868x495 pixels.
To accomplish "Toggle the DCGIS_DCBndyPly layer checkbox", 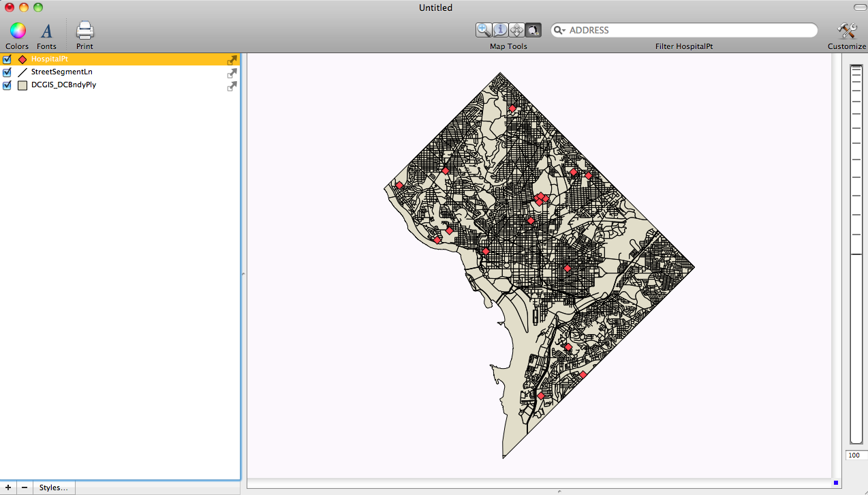I will click(x=7, y=85).
